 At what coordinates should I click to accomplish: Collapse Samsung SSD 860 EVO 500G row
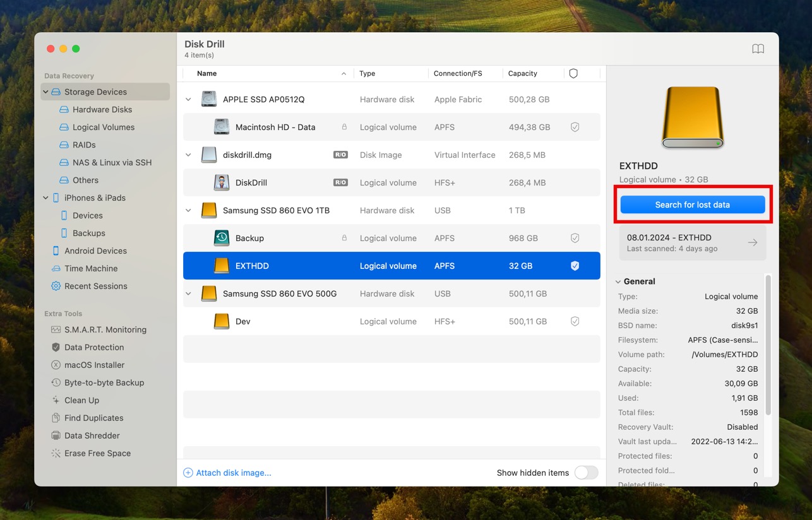[188, 293]
